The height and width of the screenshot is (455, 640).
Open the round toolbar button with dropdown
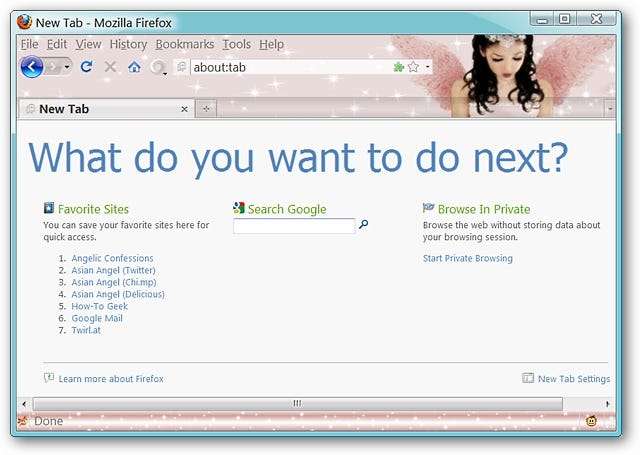(158, 67)
